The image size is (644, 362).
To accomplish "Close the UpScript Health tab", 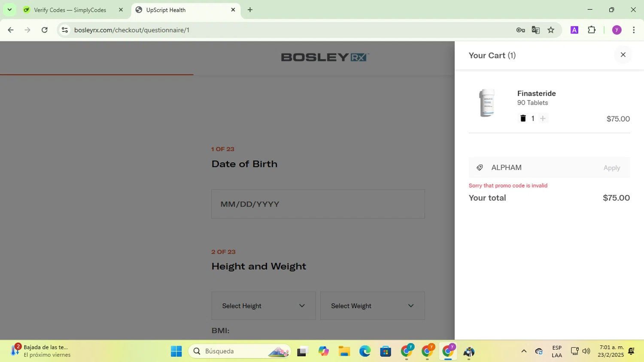I will click(233, 10).
